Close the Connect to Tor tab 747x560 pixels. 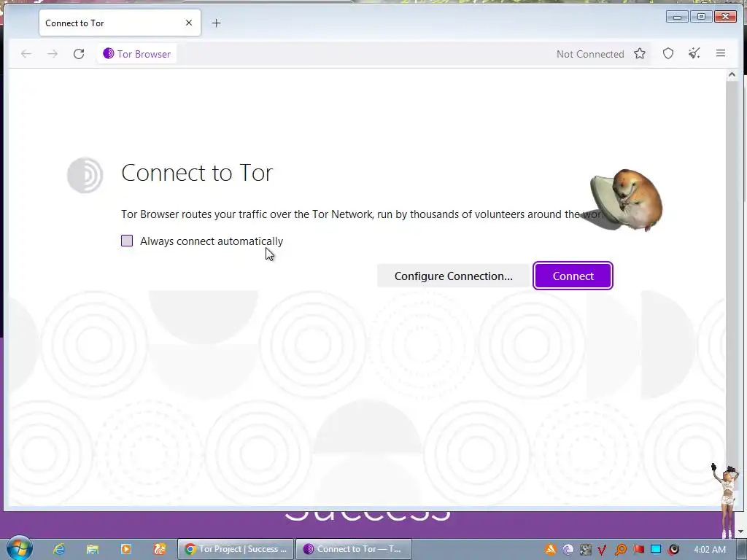pos(189,23)
